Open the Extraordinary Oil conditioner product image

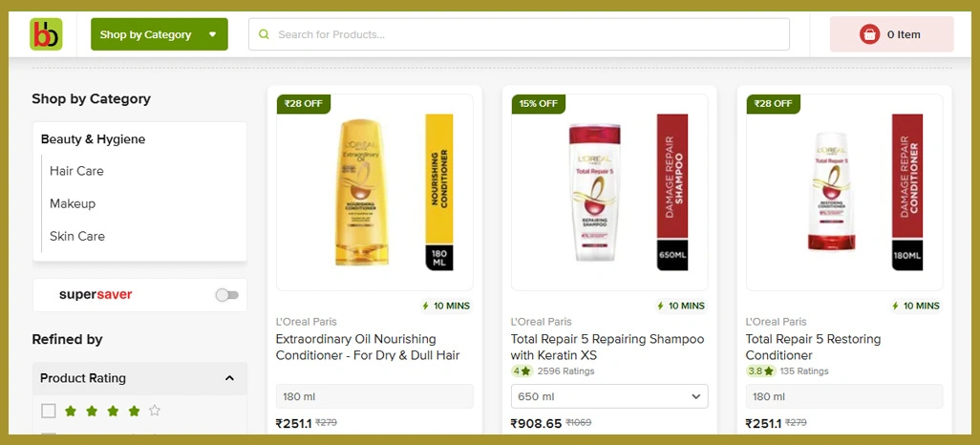pyautogui.click(x=374, y=193)
